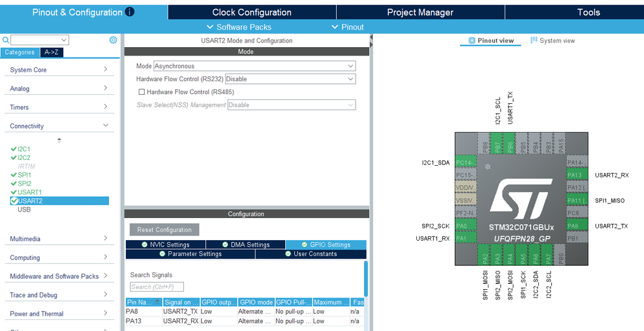Select the PA8 USART2_TX table row
This screenshot has height=331, width=644.
[x=245, y=311]
